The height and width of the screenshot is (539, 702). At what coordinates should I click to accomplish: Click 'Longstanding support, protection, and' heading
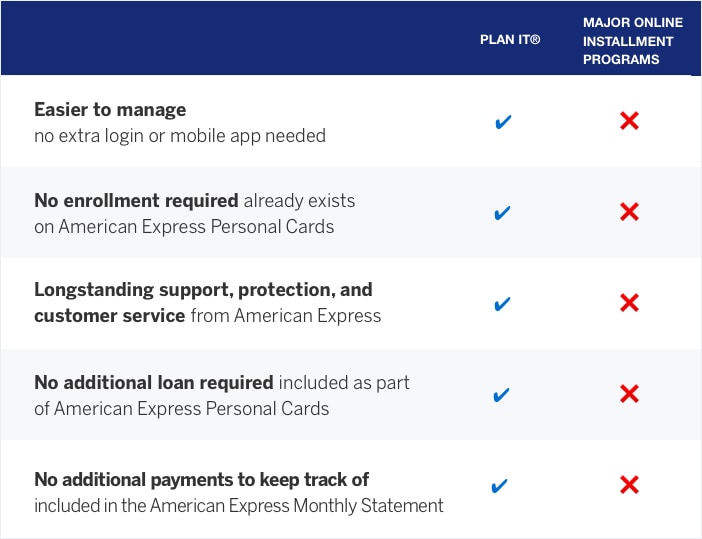[x=203, y=290]
